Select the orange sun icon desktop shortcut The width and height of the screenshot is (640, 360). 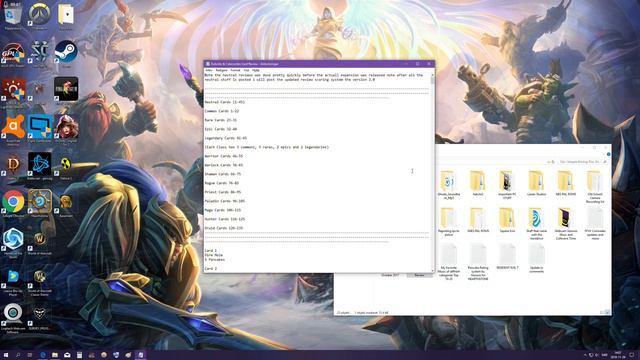pyautogui.click(x=13, y=92)
